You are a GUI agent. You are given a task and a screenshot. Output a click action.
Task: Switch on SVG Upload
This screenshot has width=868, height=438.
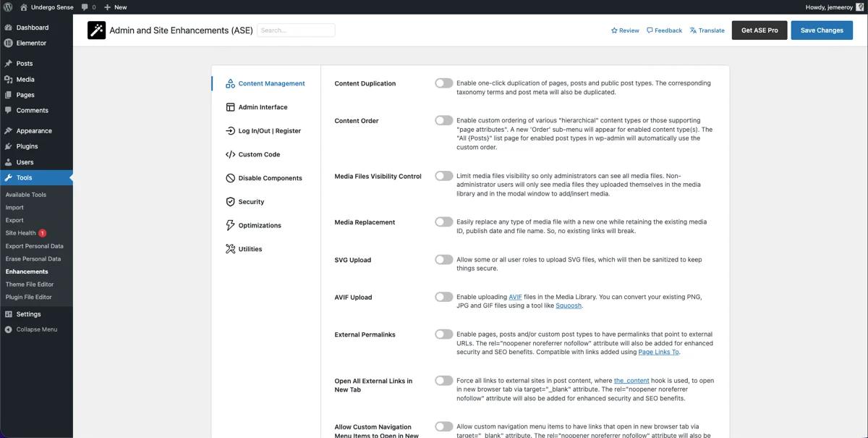pyautogui.click(x=443, y=259)
